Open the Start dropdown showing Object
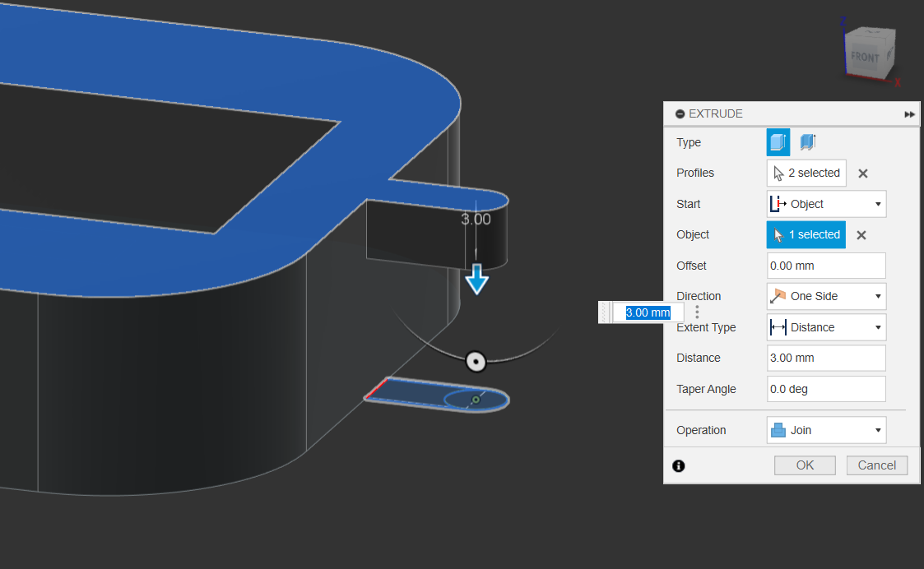The image size is (924, 569). [826, 204]
